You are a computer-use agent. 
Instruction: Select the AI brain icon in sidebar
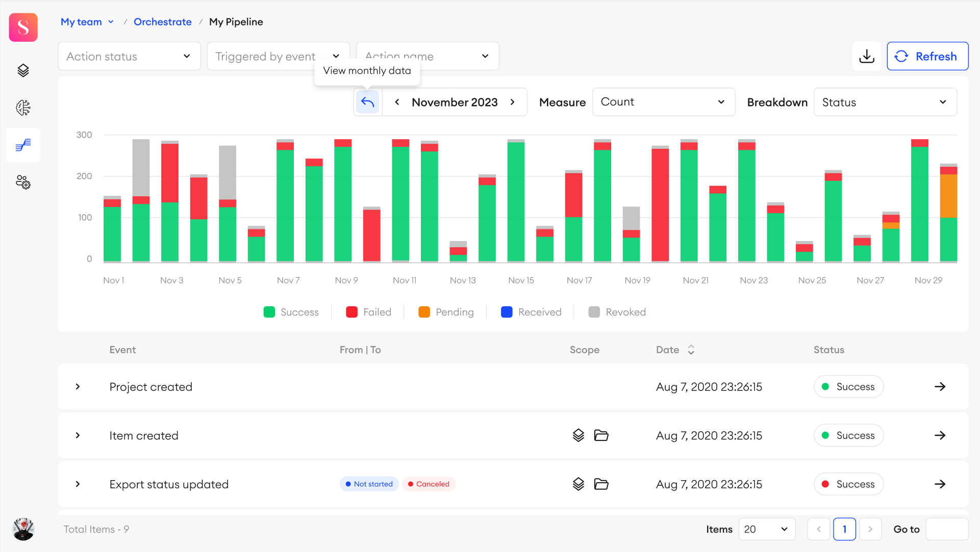[x=23, y=108]
